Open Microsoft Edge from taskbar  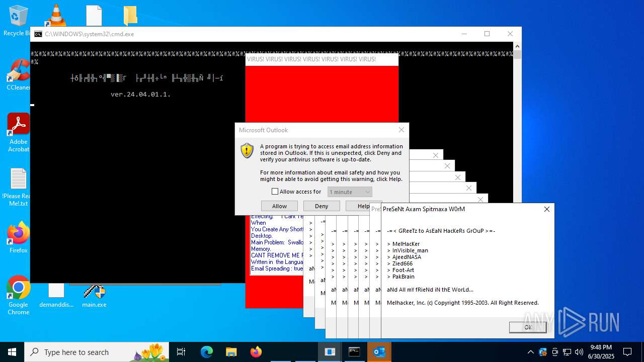click(207, 352)
